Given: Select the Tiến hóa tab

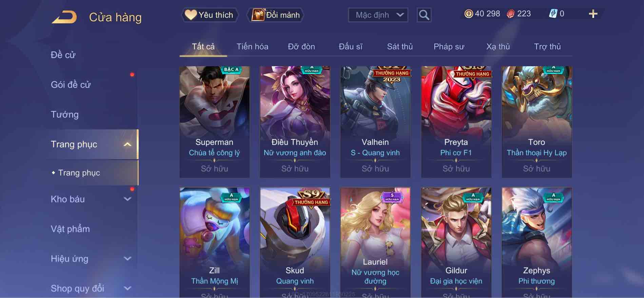Looking at the screenshot, I should (252, 46).
